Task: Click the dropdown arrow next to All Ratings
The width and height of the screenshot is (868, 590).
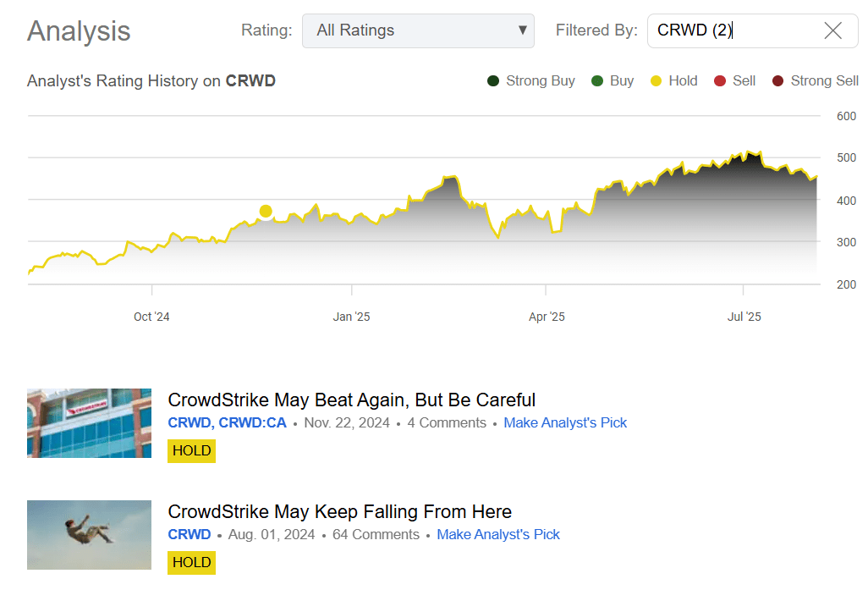Action: coord(521,30)
